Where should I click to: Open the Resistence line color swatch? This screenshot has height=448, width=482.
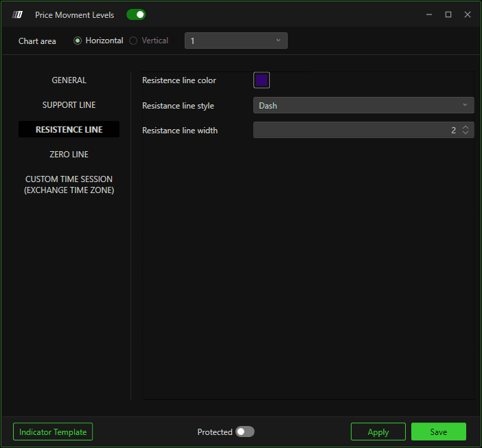point(262,80)
